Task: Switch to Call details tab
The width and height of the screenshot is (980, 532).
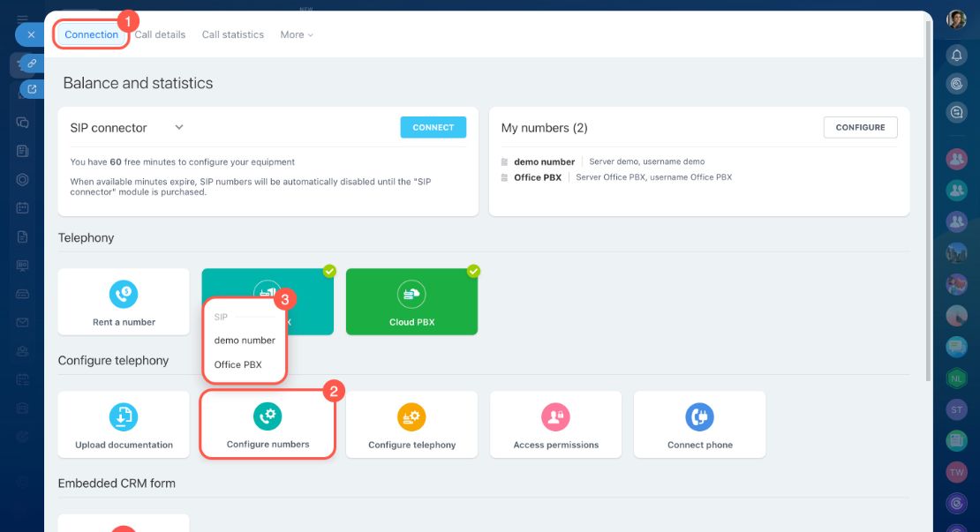Action: (x=160, y=34)
